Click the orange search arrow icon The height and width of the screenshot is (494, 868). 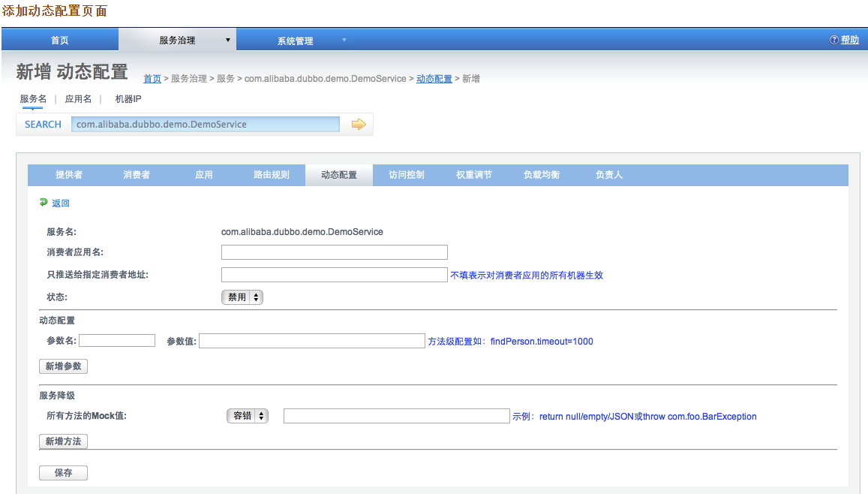click(x=359, y=125)
